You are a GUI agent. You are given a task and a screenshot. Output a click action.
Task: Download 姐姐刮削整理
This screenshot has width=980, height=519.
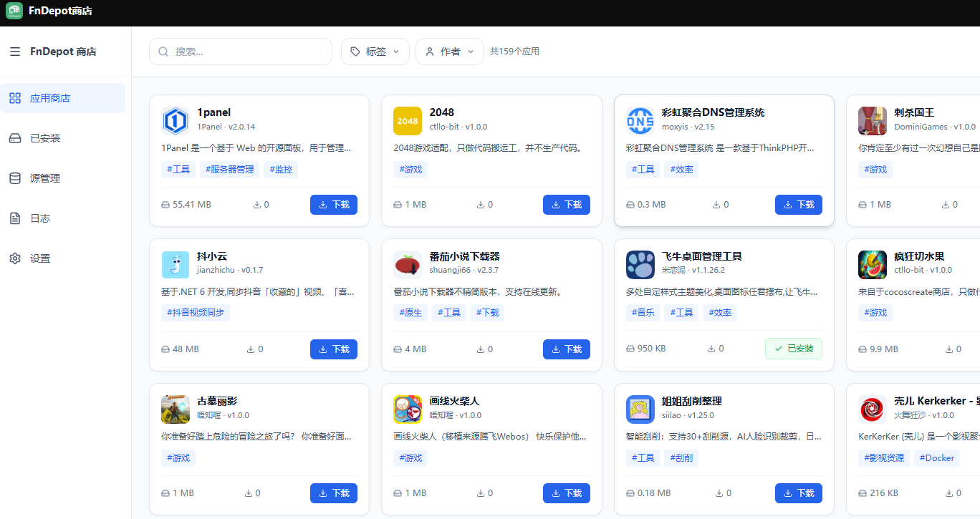[x=799, y=493]
